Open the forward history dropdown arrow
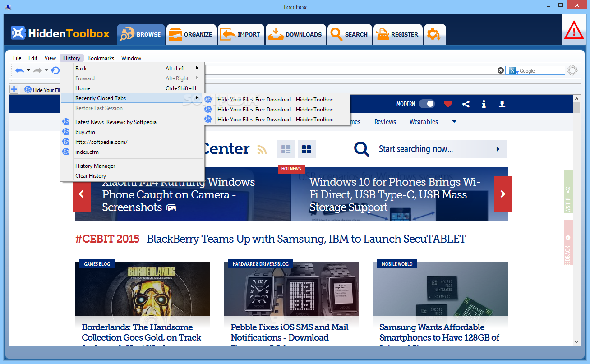Image resolution: width=590 pixels, height=364 pixels. [x=46, y=71]
